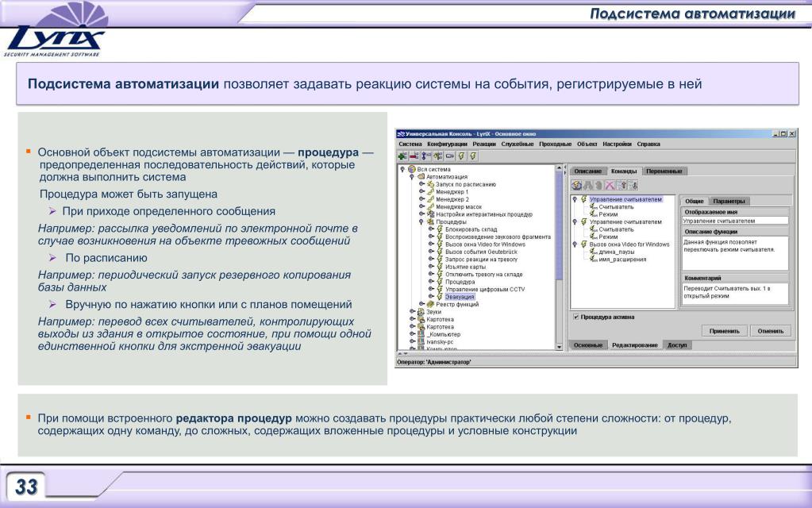Toggle the Процедура активна checkbox
812x508 pixels.
click(575, 317)
